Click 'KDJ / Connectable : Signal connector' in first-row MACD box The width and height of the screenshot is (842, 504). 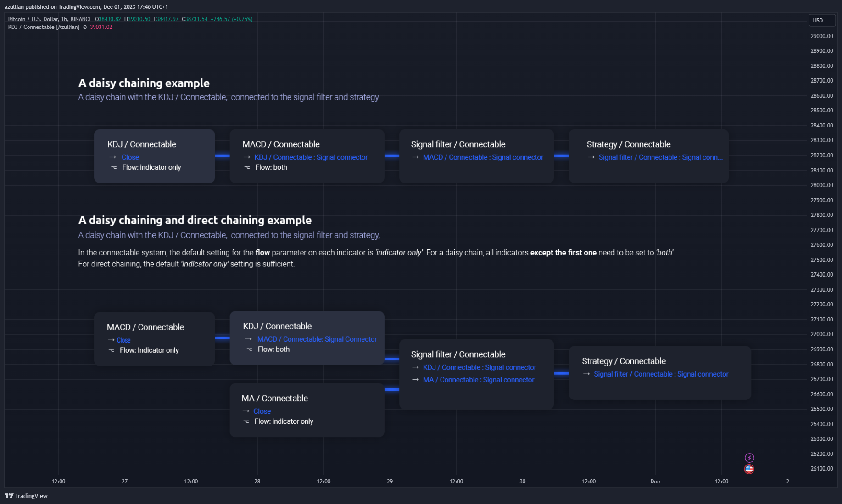[x=311, y=157]
